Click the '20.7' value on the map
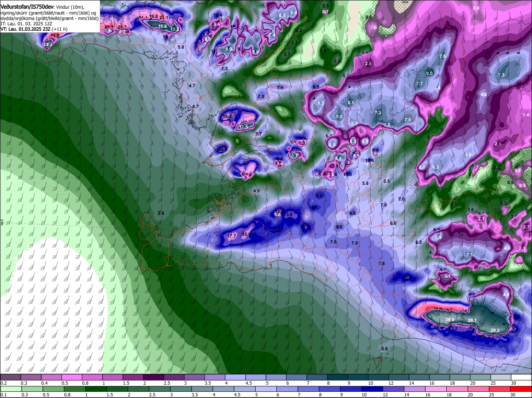Screen dimensions: 532x398 472,320
